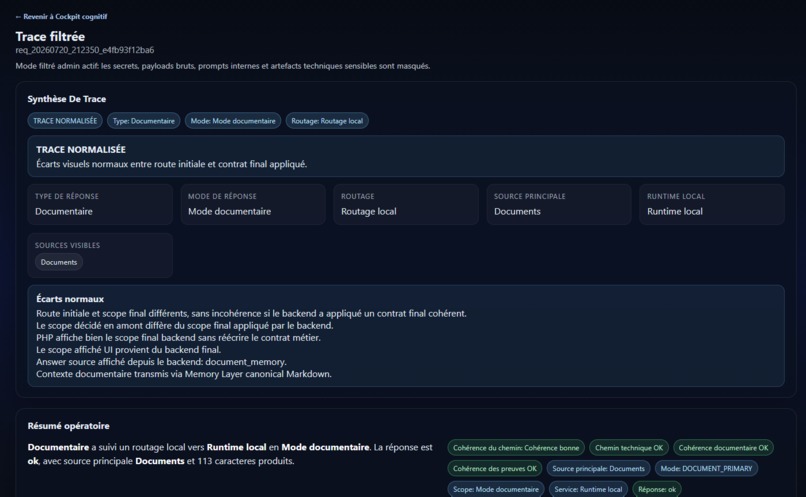Click the 'Réponse: ok' badge

click(657, 489)
